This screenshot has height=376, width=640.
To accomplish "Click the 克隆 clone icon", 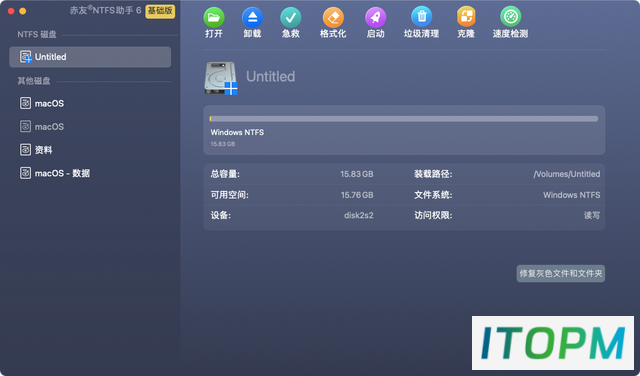I will [466, 18].
